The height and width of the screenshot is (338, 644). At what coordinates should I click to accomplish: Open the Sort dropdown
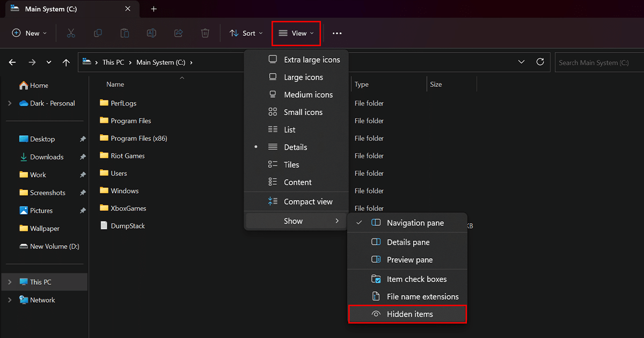tap(246, 33)
